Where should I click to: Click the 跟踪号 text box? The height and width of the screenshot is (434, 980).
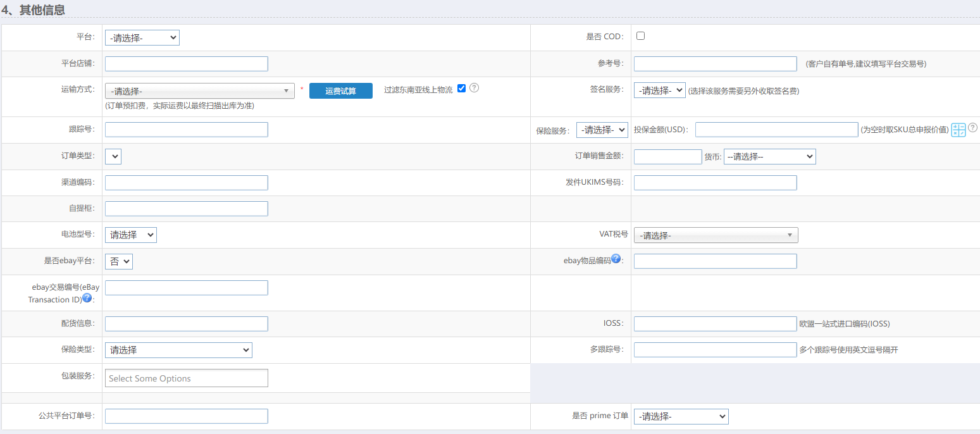[x=187, y=130]
